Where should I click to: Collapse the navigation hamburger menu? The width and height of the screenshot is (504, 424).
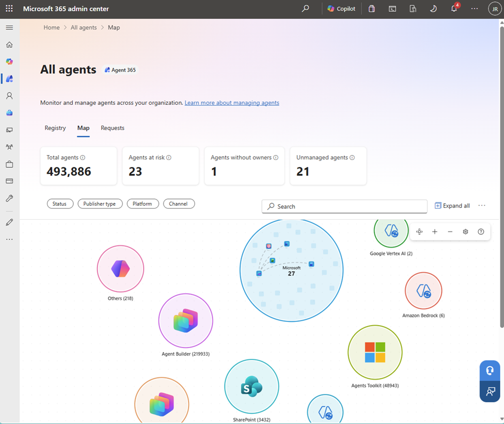tap(10, 28)
